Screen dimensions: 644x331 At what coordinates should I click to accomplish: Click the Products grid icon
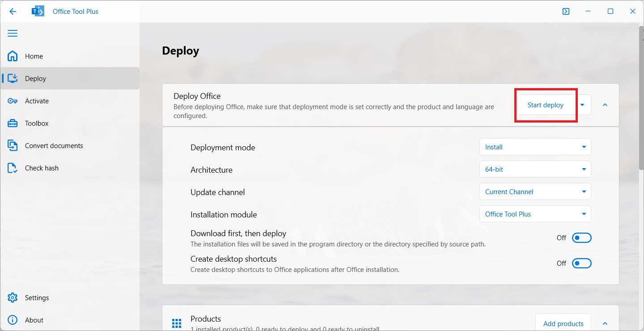click(x=177, y=323)
